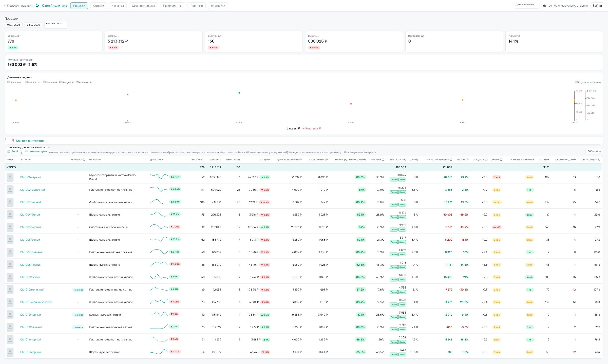Open Комментарии speech bubble icon

click(x=27, y=151)
